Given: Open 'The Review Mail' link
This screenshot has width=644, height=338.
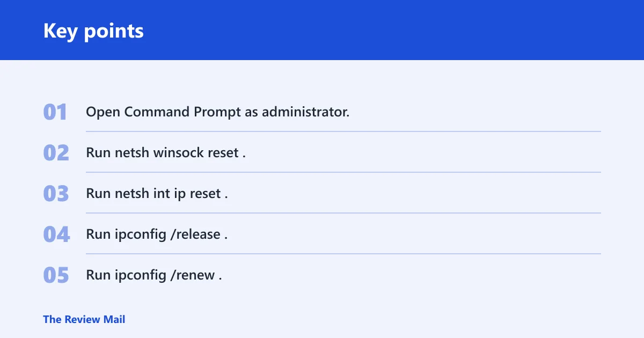Looking at the screenshot, I should point(84,319).
